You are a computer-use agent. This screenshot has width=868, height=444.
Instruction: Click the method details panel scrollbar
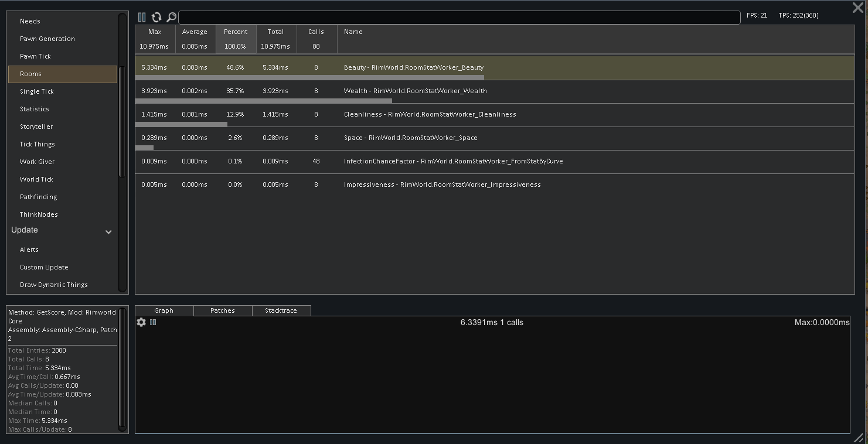122,370
